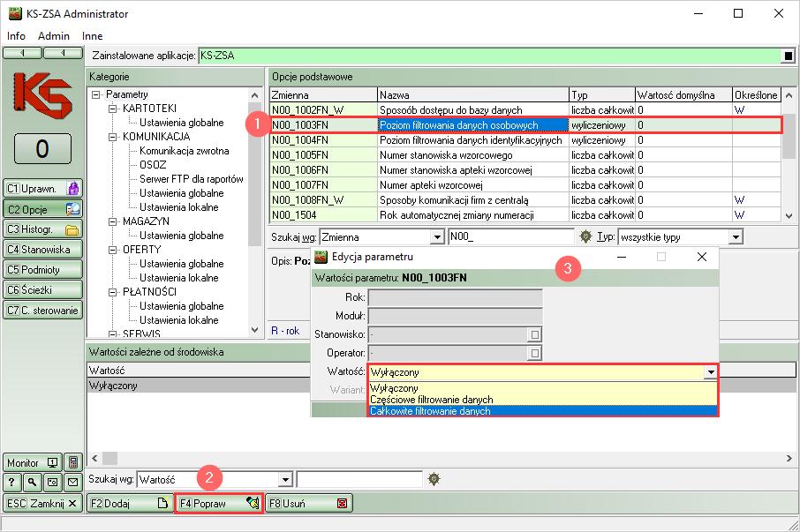The image size is (800, 532).
Task: Select Serwer FTP dla raportów tree item
Action: (x=192, y=179)
